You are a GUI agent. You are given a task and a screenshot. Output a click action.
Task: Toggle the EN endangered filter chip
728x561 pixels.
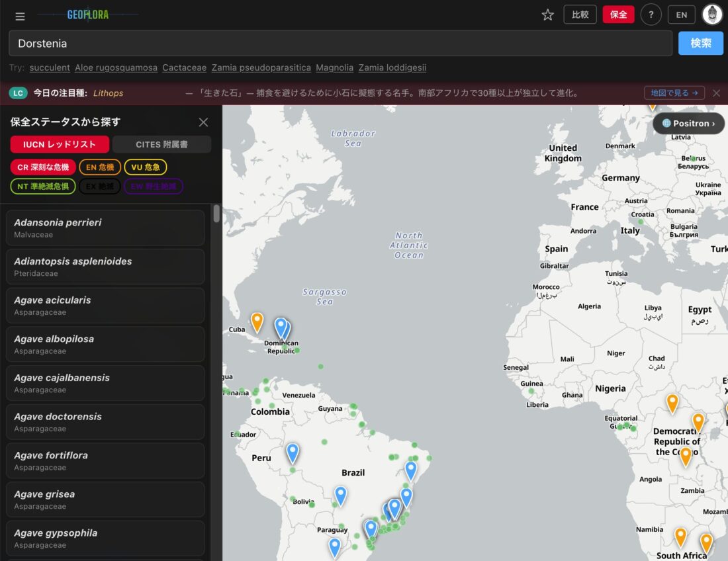[100, 167]
